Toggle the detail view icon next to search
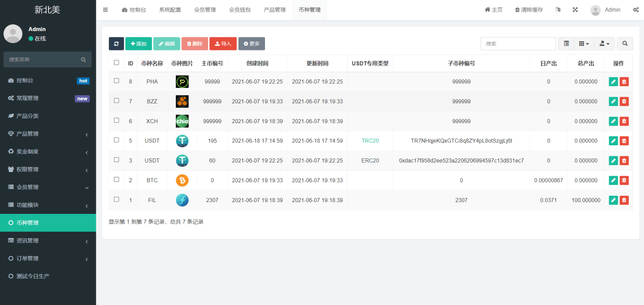Image resolution: width=644 pixels, height=305 pixels. coord(566,43)
